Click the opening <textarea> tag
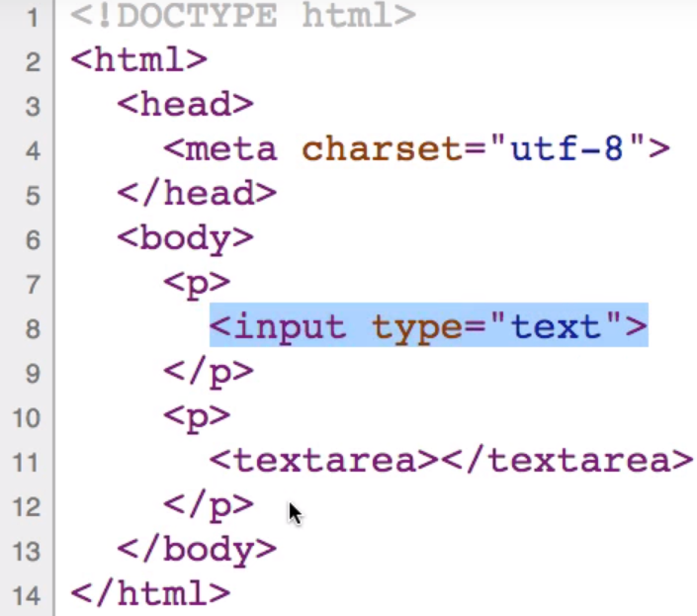This screenshot has width=697, height=616. [324, 461]
